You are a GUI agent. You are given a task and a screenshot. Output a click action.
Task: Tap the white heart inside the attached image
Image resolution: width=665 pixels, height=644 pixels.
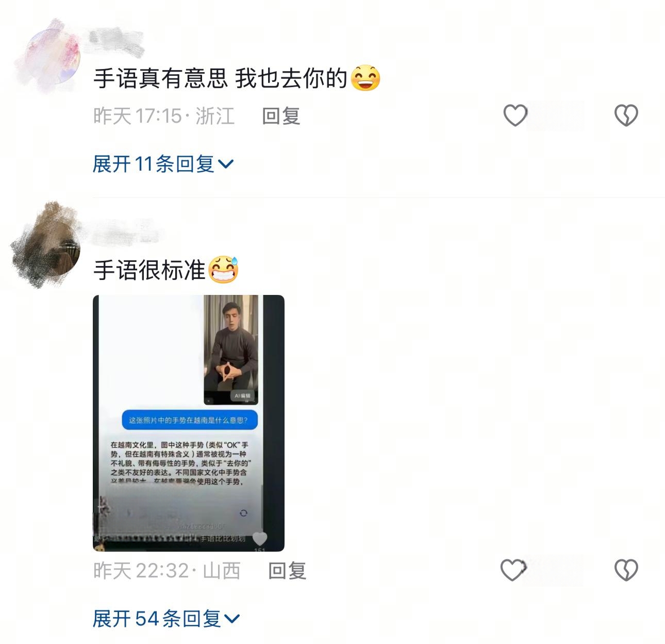click(x=259, y=538)
